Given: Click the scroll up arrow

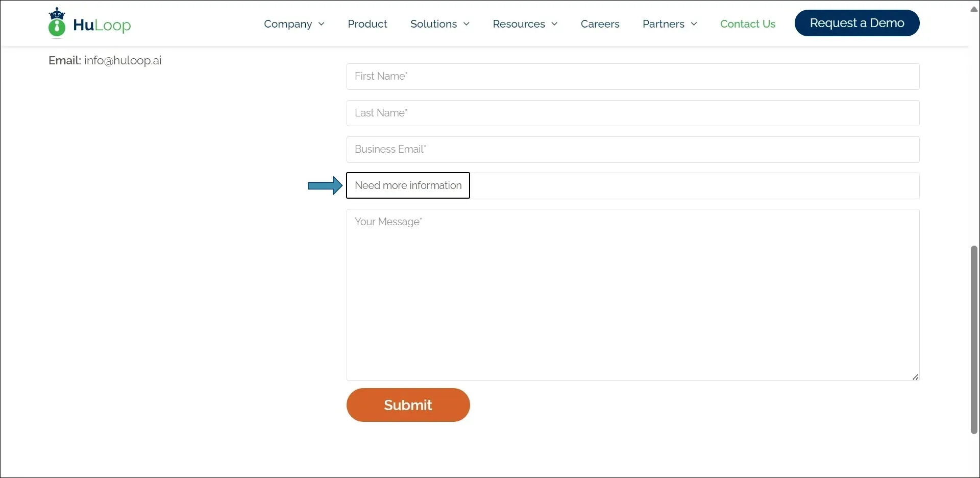Looking at the screenshot, I should (x=974, y=9).
